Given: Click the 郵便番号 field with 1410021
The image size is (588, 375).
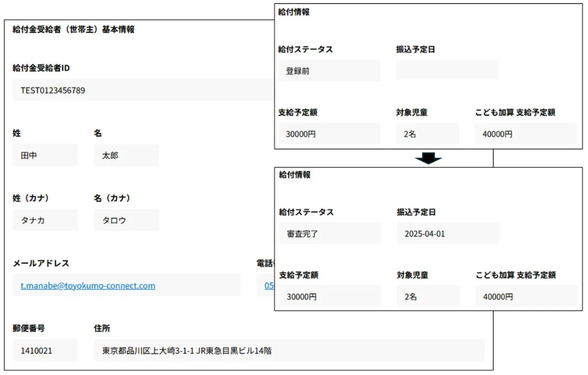Looking at the screenshot, I should (45, 350).
